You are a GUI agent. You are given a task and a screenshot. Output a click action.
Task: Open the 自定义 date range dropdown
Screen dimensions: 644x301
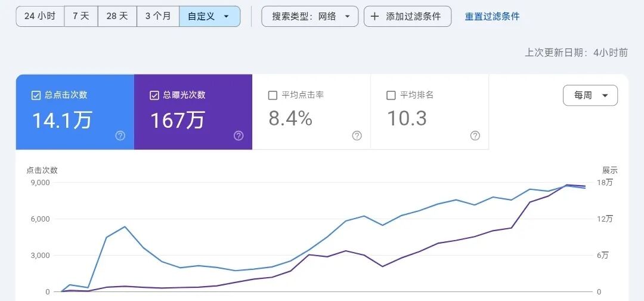tap(209, 17)
